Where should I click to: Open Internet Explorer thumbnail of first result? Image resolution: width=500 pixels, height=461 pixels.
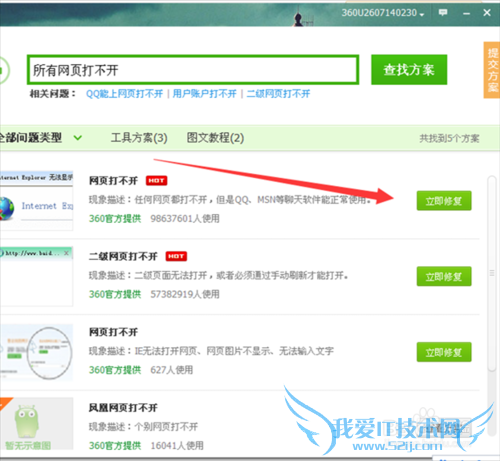(x=36, y=201)
